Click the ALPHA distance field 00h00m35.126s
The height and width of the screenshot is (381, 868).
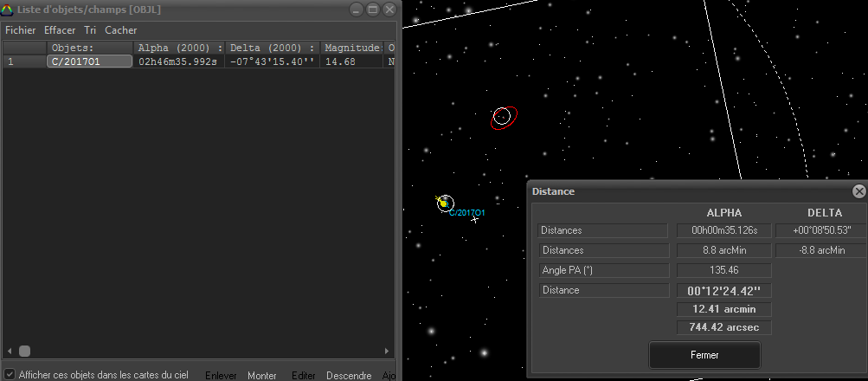click(724, 230)
